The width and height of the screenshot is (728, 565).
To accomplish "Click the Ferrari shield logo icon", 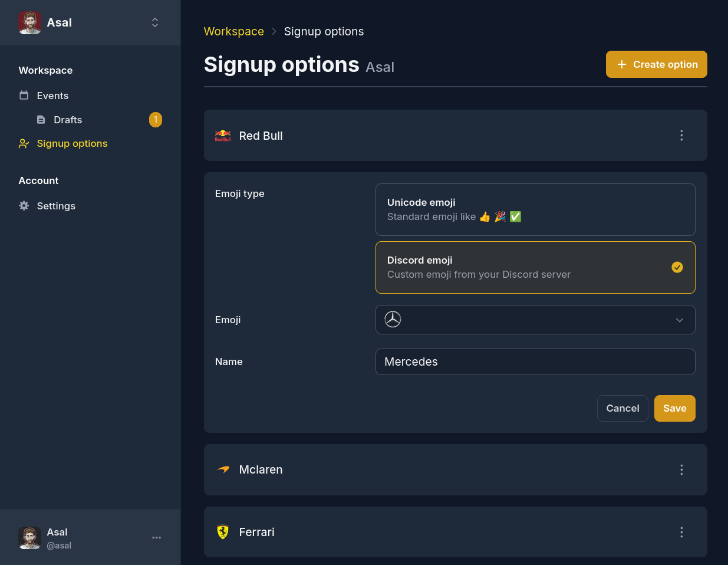I will point(223,532).
